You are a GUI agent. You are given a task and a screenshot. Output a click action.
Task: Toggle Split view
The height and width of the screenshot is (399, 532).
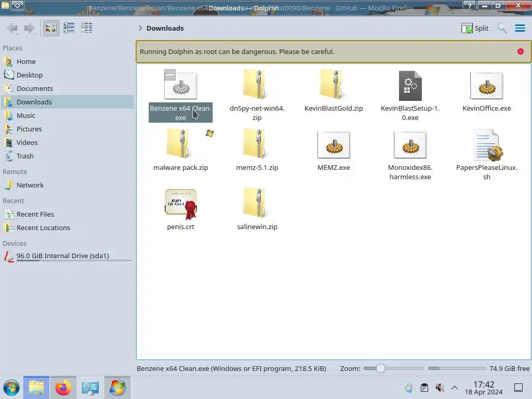coord(475,28)
